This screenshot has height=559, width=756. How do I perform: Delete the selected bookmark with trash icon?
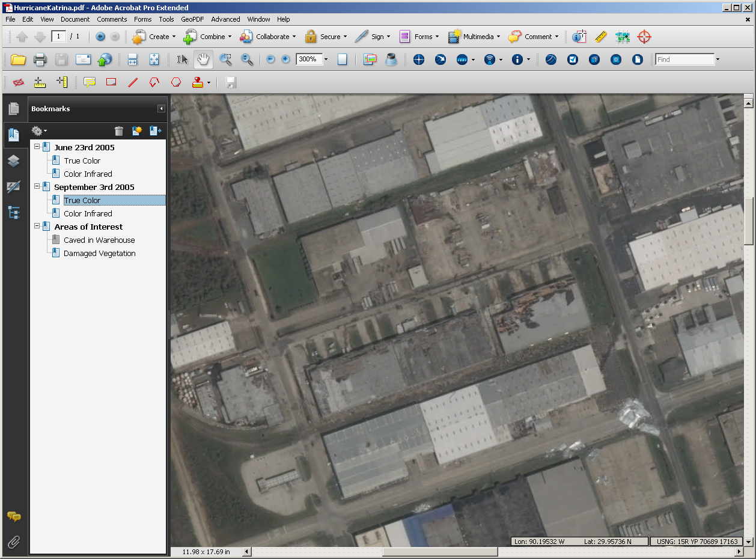coord(119,131)
